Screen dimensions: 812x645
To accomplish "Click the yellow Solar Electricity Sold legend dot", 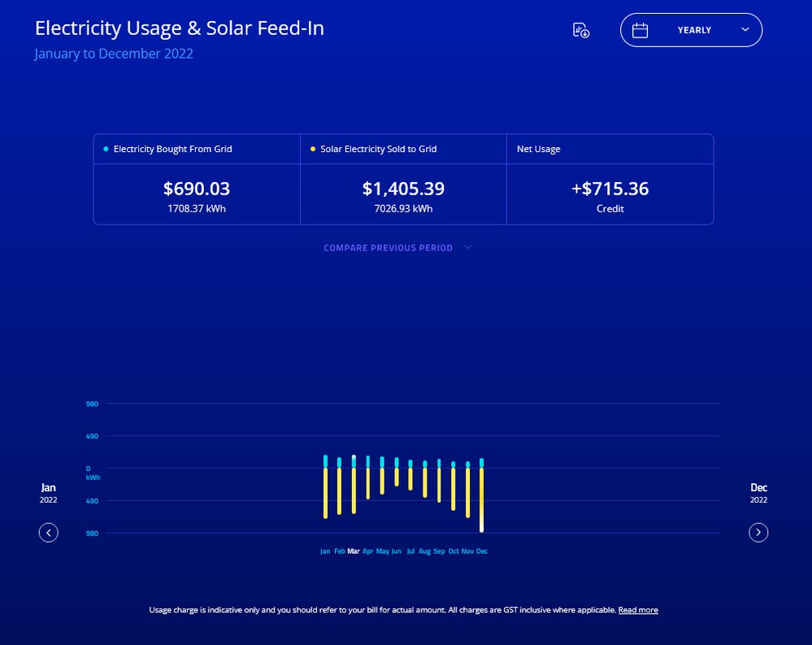I will click(313, 149).
